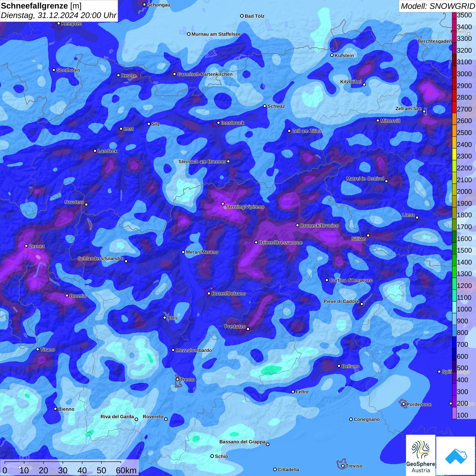Click the Schwaz label
This screenshot has width=476, height=476.
point(276,106)
